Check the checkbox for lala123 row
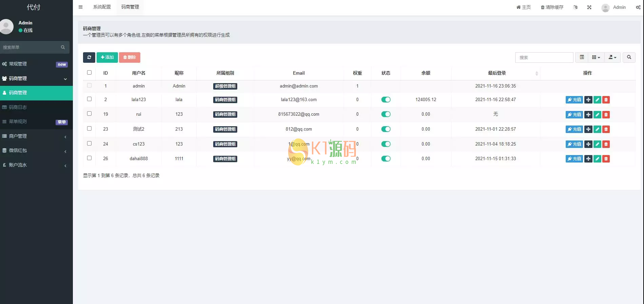 pos(89,99)
